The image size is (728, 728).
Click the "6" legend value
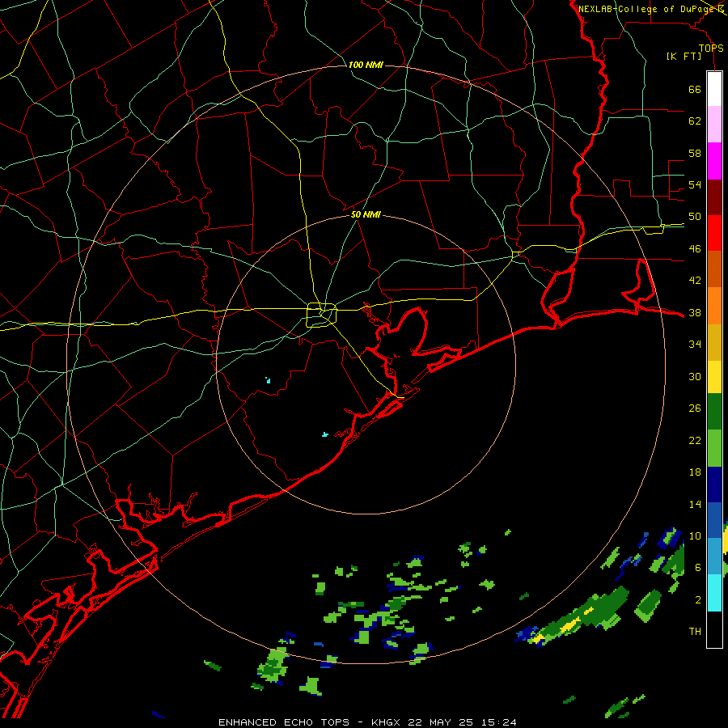[x=697, y=567]
